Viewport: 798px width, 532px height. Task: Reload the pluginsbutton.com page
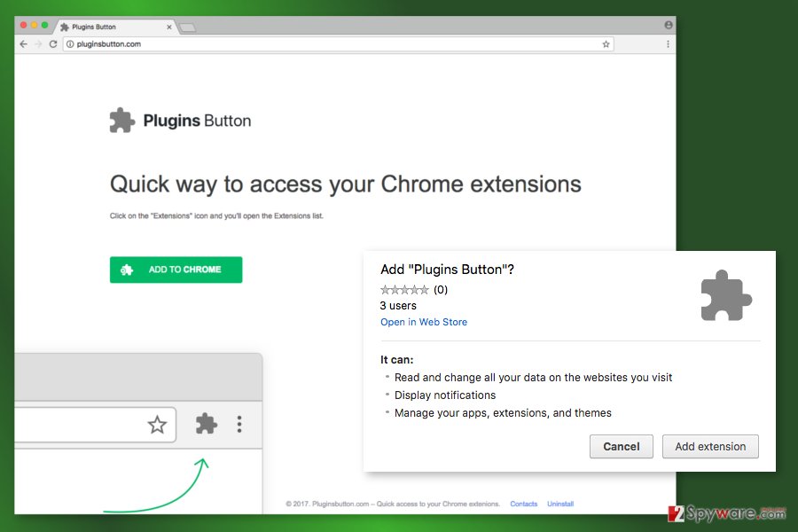pos(53,44)
